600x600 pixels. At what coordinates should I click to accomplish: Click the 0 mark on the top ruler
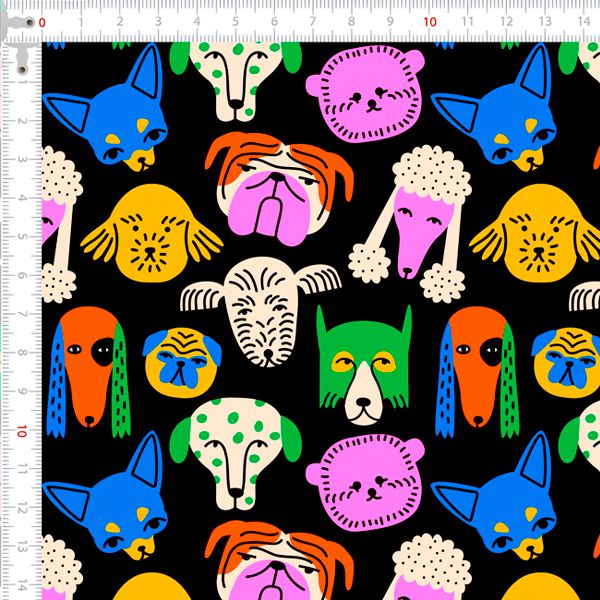42,21
